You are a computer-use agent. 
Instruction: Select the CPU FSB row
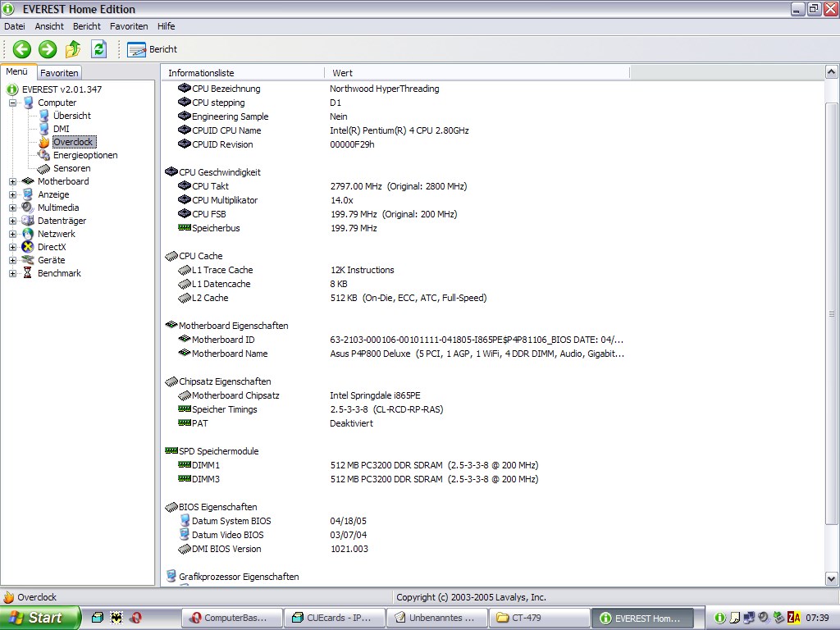coord(396,214)
